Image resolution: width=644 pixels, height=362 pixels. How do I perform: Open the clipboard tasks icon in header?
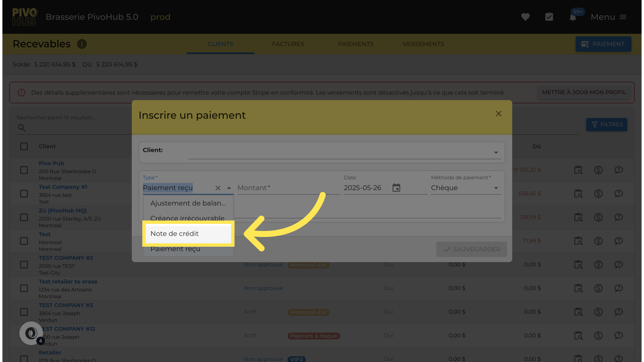click(549, 17)
